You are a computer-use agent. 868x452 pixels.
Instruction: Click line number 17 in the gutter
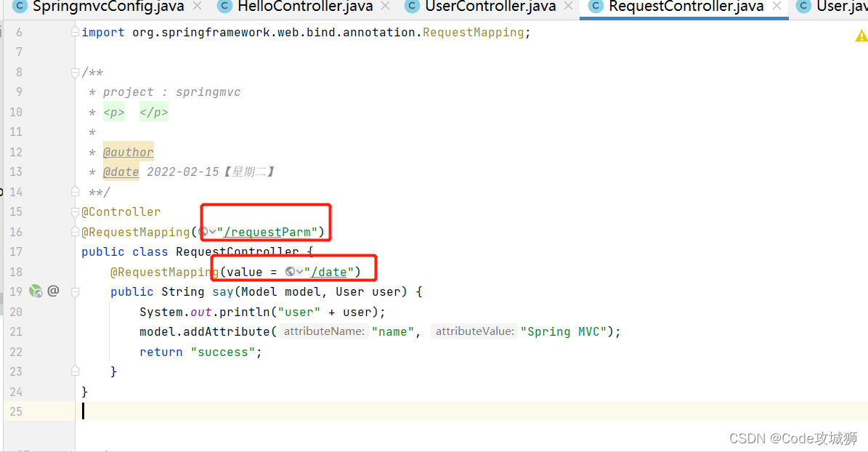16,252
